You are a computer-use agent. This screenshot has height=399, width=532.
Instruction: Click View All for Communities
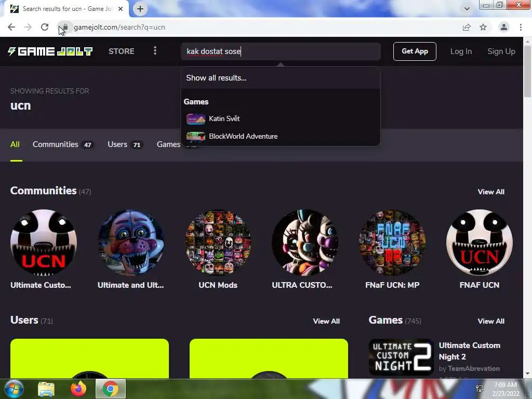click(x=491, y=192)
